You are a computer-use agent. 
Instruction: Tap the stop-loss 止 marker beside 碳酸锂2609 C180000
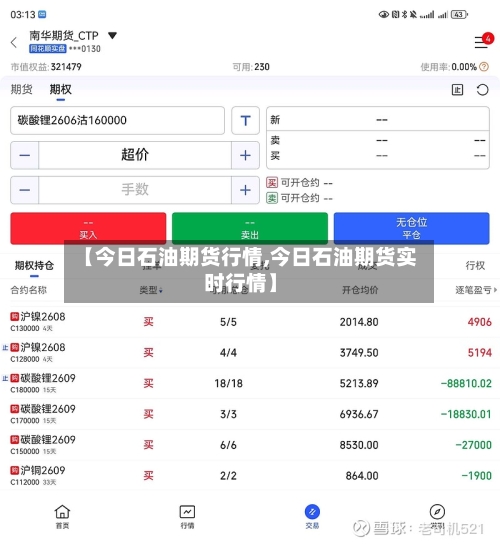5,378
